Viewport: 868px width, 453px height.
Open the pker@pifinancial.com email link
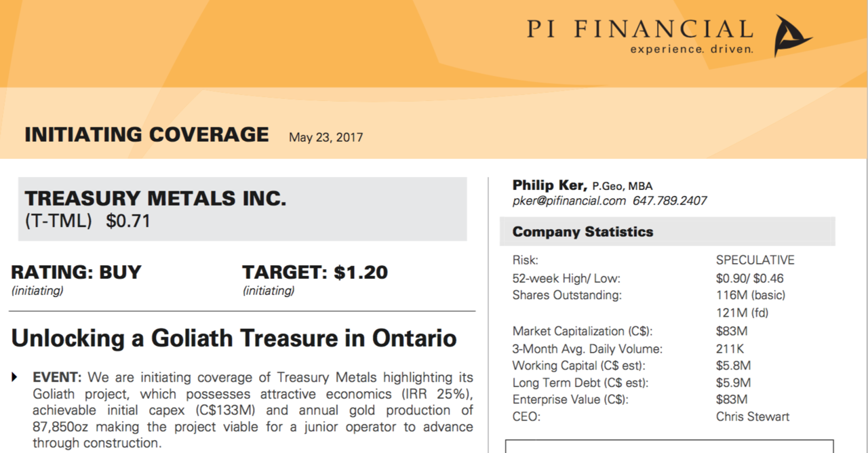(569, 201)
